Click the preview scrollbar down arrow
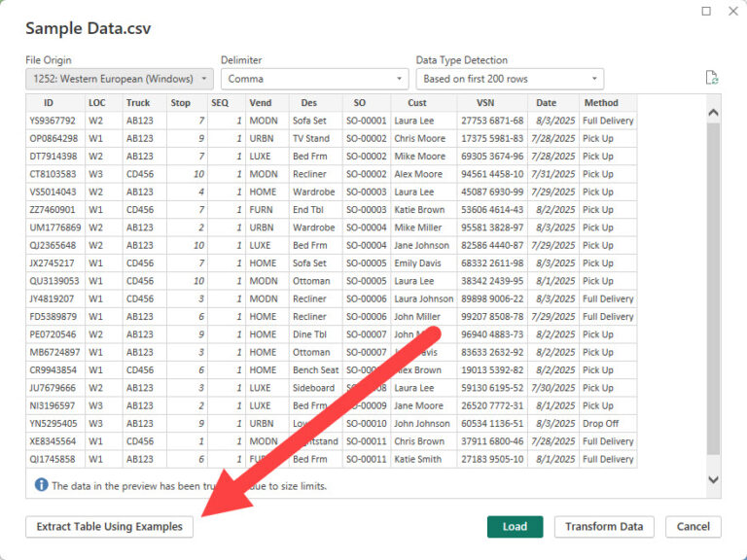The height and width of the screenshot is (560, 747). (x=713, y=479)
